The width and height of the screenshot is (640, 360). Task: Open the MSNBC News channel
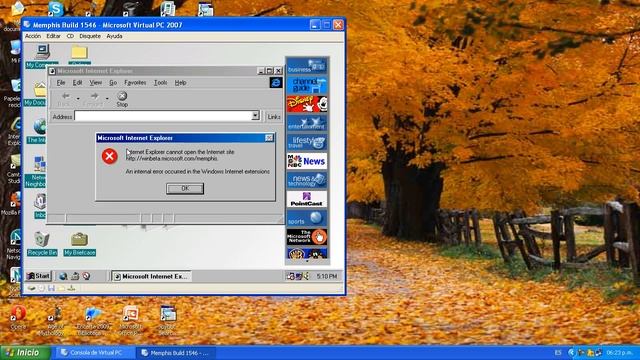(307, 161)
